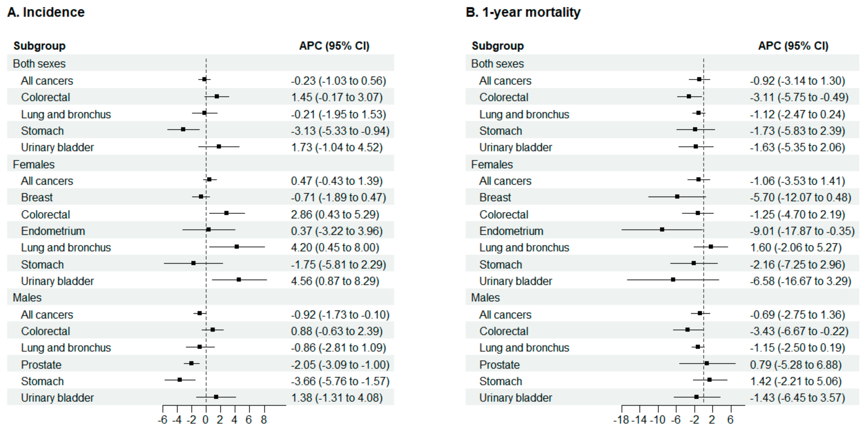Click the 'Prostate' label in the Incidence panel
Image resolution: width=868 pixels, height=432 pixels.
(41, 365)
